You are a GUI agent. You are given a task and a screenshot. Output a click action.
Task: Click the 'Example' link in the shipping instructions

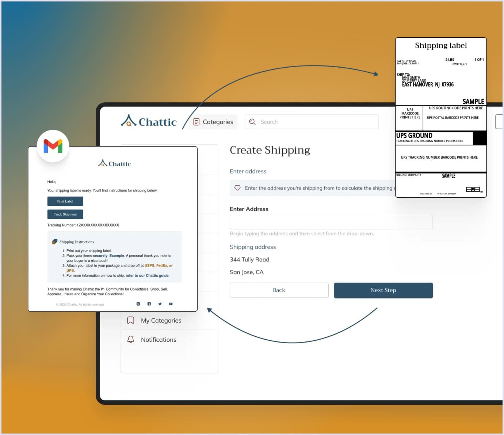pyautogui.click(x=117, y=256)
